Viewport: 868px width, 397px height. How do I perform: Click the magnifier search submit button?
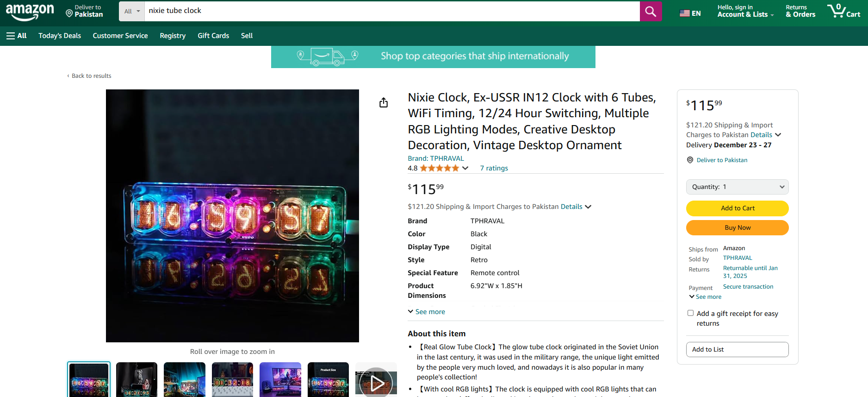(x=651, y=11)
